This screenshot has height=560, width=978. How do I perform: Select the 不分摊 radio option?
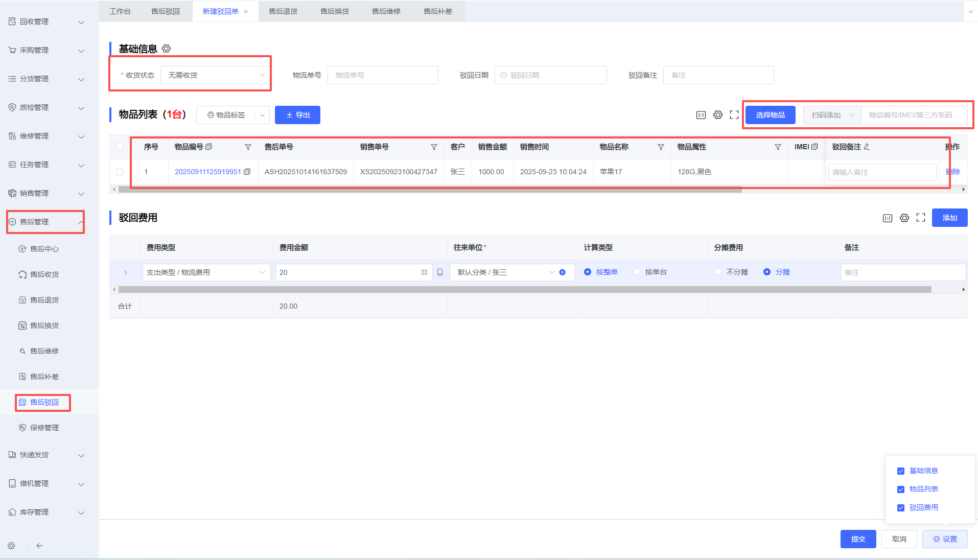(718, 272)
